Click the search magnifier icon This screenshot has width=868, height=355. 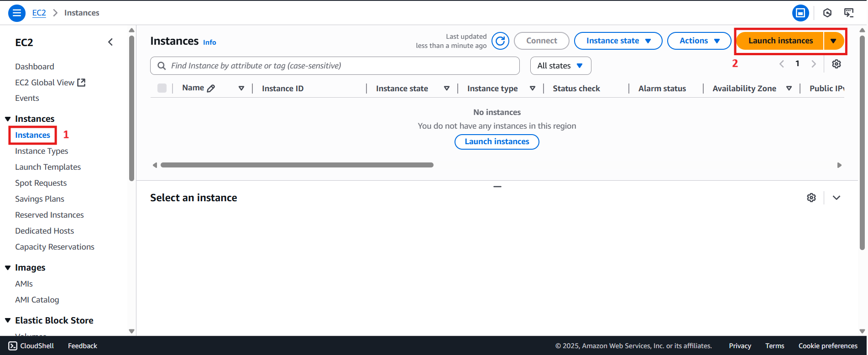(x=162, y=66)
